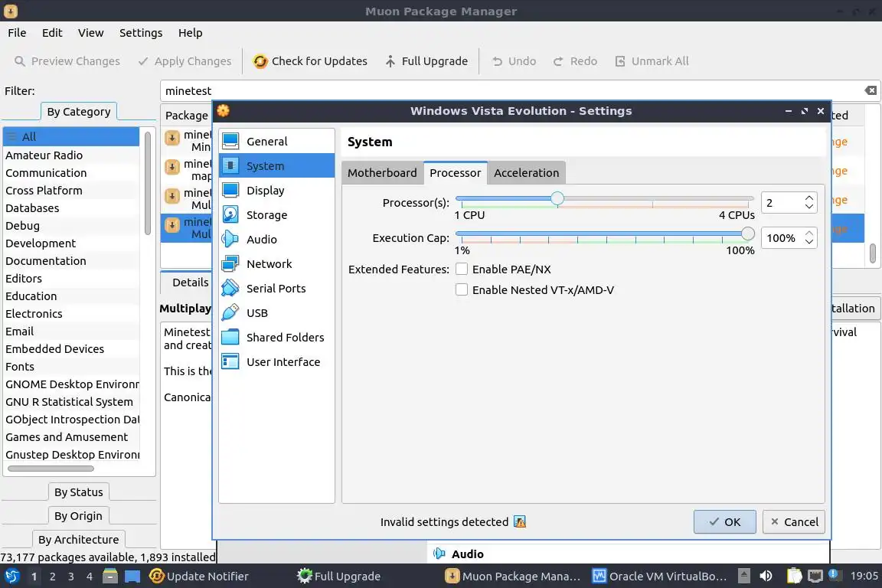The height and width of the screenshot is (588, 882).
Task: Open the volume control in system tray
Action: tap(766, 576)
